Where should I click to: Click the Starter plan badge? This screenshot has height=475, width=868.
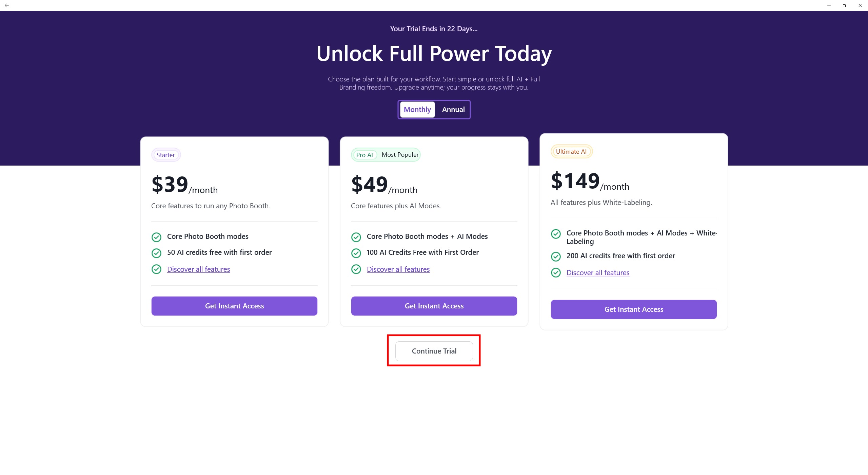point(165,155)
